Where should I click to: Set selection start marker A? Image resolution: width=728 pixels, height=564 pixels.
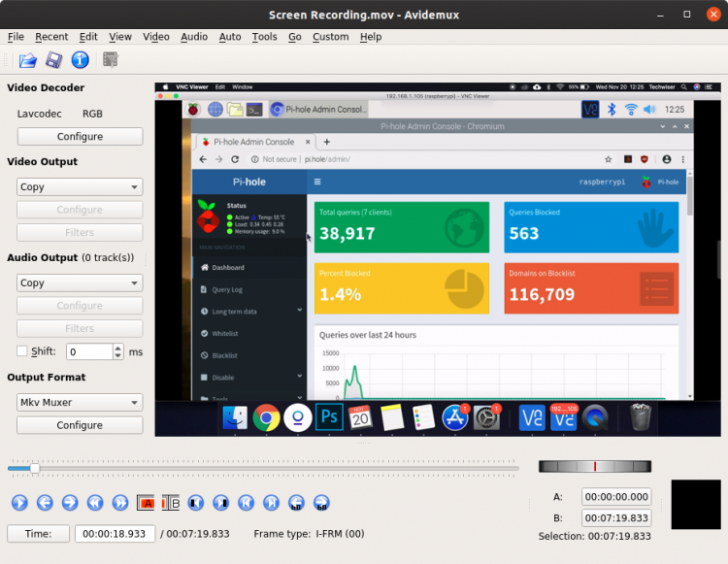(x=146, y=503)
